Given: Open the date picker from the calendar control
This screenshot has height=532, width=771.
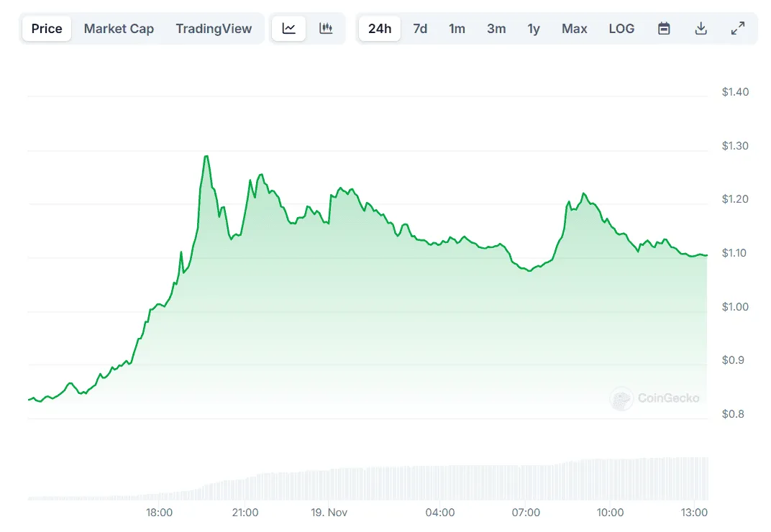Looking at the screenshot, I should point(663,28).
